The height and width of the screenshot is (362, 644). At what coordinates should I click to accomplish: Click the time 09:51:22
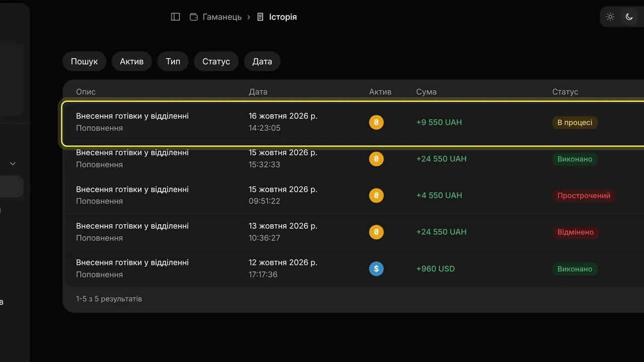(x=265, y=201)
